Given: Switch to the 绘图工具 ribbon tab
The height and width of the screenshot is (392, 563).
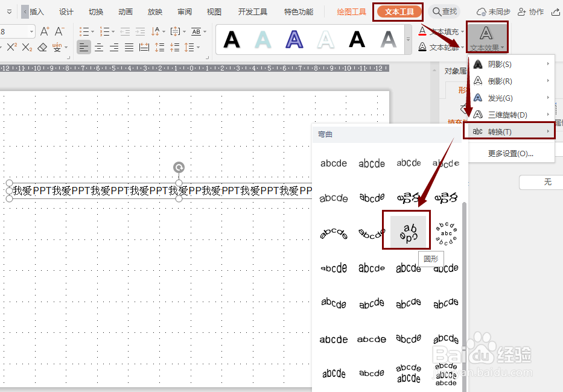Looking at the screenshot, I should pyautogui.click(x=352, y=12).
